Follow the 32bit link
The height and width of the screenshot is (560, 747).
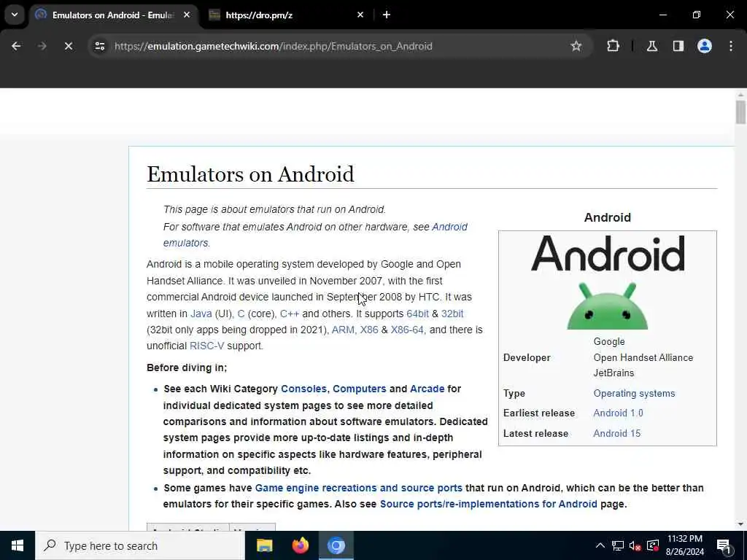point(452,314)
